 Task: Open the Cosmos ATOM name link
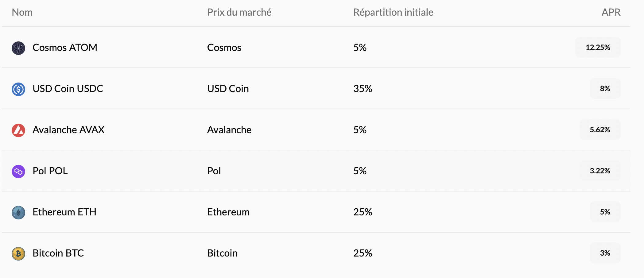tap(65, 48)
